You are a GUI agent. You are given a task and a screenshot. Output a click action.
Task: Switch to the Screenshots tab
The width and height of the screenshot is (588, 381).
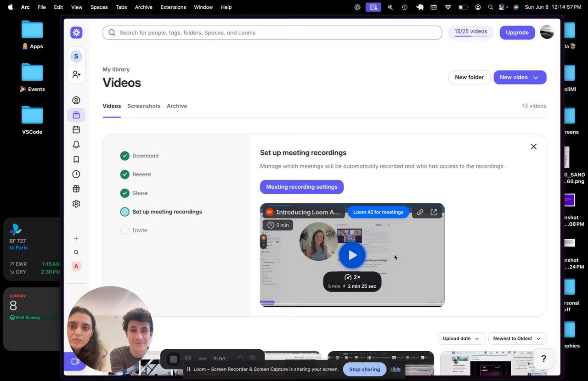tap(144, 106)
